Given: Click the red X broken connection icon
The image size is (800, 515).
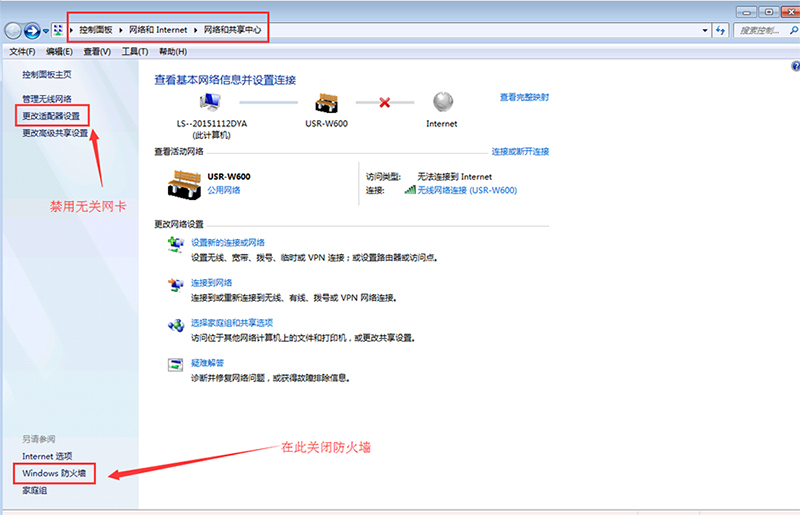Looking at the screenshot, I should point(384,103).
